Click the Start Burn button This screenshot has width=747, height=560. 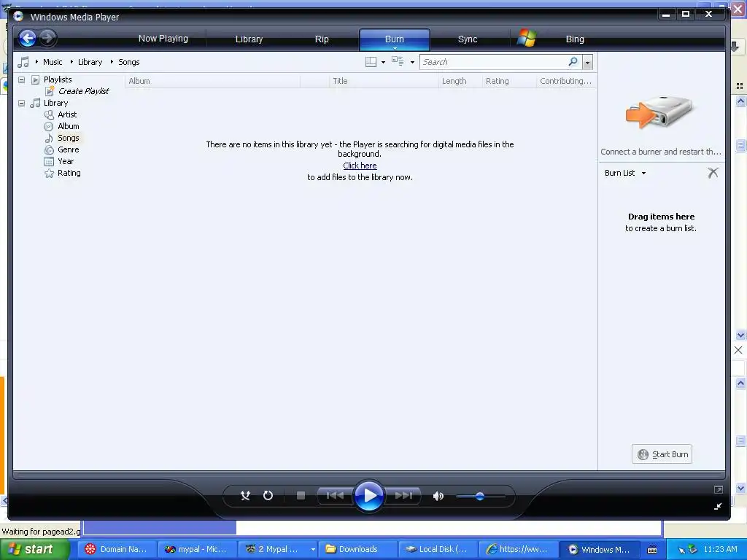point(662,454)
